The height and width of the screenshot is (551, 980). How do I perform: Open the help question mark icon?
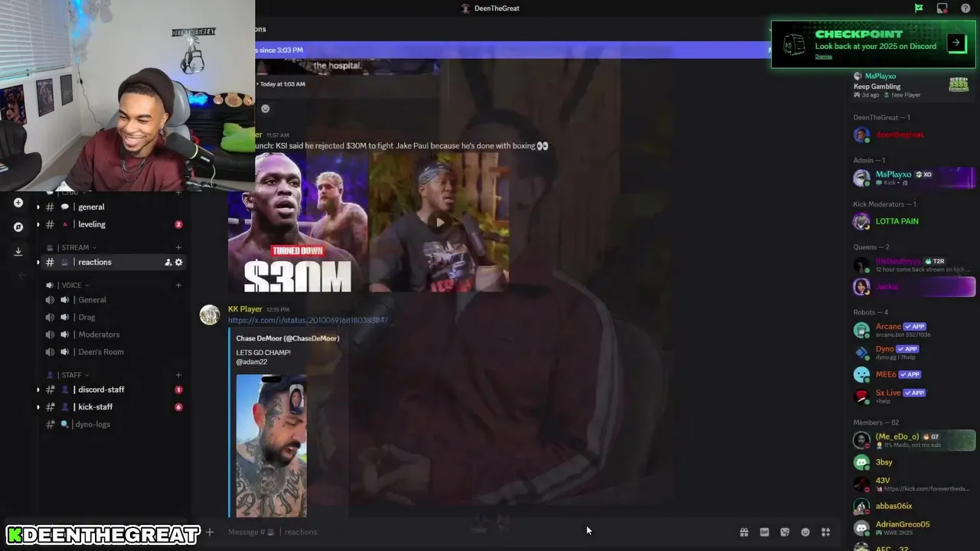965,8
